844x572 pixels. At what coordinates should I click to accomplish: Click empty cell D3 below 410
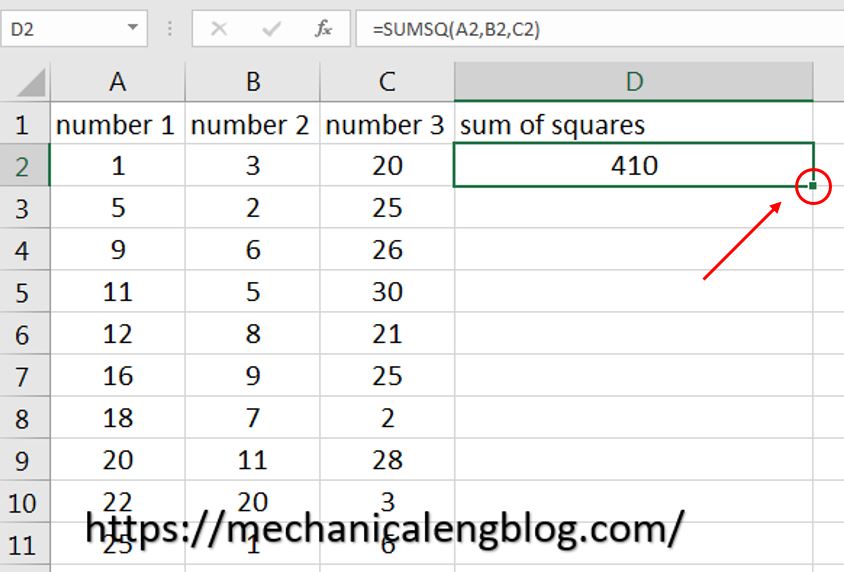point(634,207)
